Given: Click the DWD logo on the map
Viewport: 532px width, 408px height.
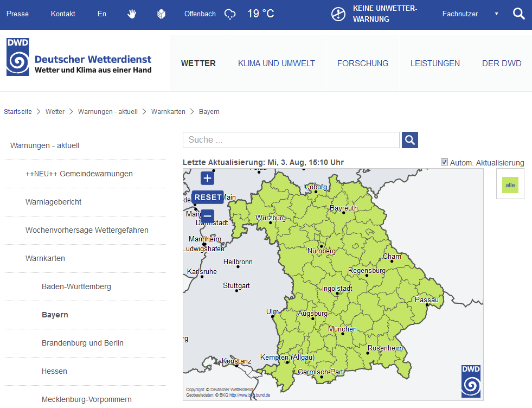Looking at the screenshot, I should coord(471,381).
